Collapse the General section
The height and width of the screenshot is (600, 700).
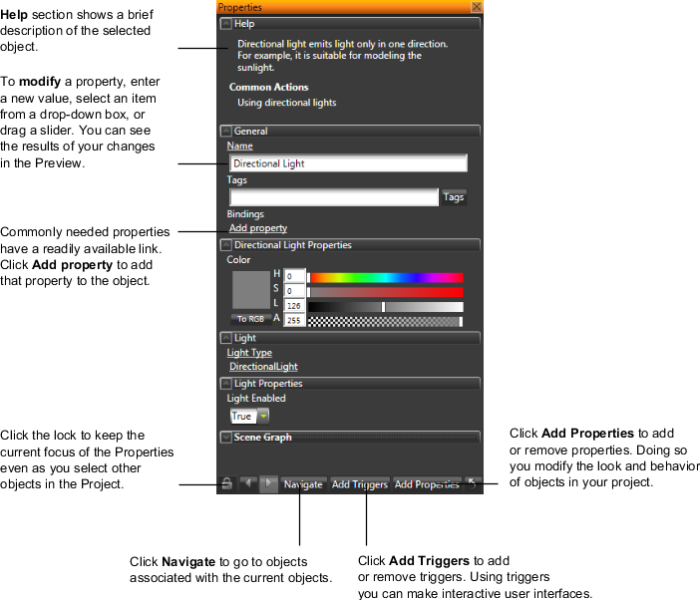click(226, 131)
